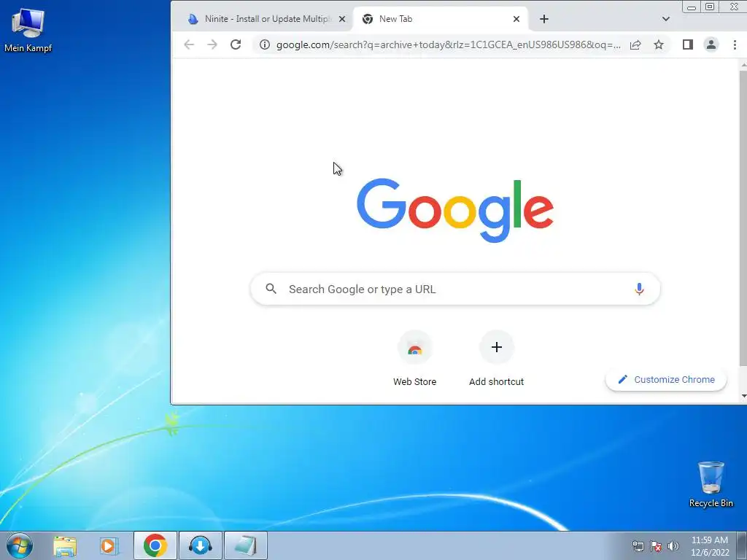Close the Ninite tab
This screenshot has width=747, height=560.
pyautogui.click(x=342, y=19)
